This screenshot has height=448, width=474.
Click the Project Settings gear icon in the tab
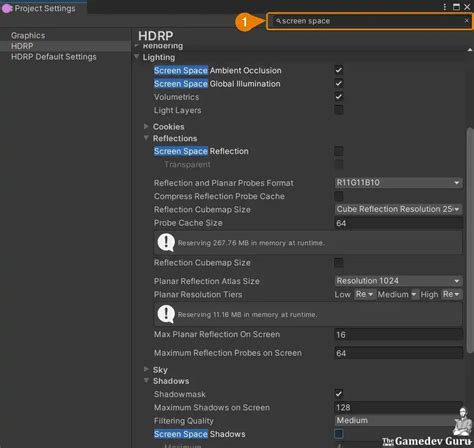(x=7, y=8)
